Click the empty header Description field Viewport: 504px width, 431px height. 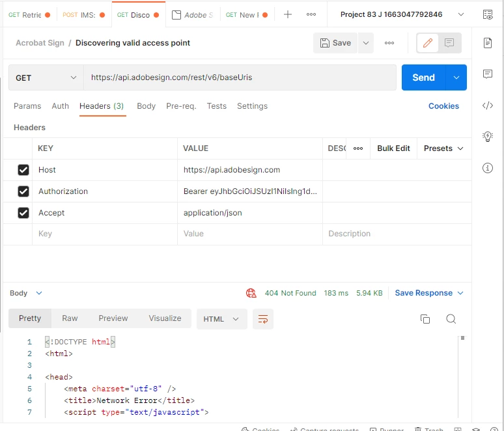tap(397, 234)
